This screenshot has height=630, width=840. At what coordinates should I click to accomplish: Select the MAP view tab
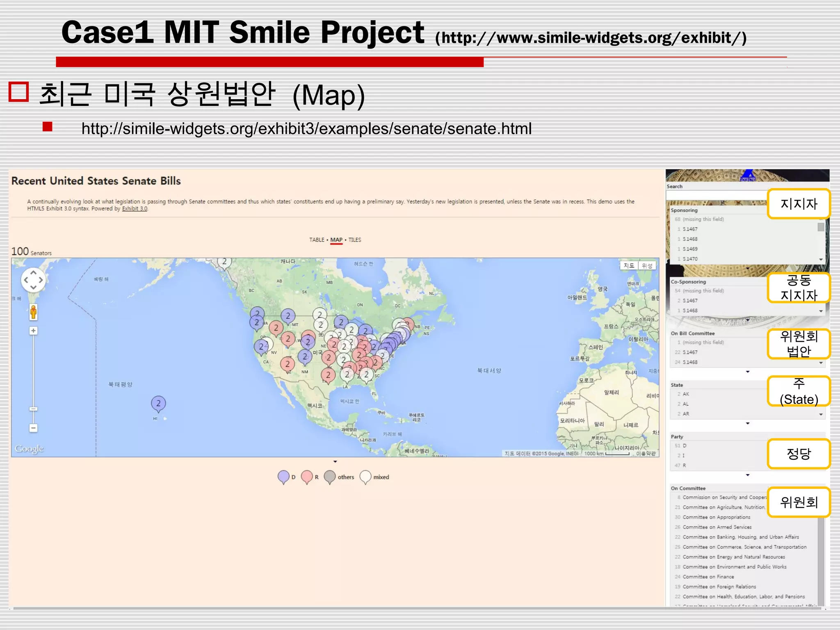336,240
